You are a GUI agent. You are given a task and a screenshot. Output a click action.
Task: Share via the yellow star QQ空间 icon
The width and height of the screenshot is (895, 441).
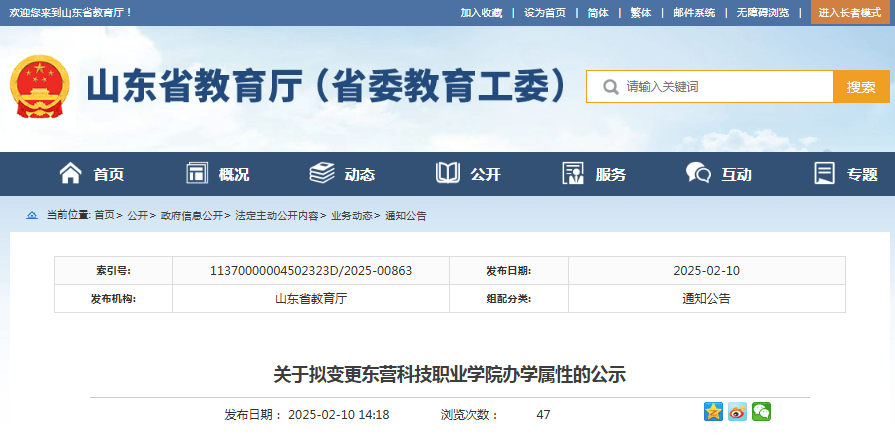coord(713,411)
